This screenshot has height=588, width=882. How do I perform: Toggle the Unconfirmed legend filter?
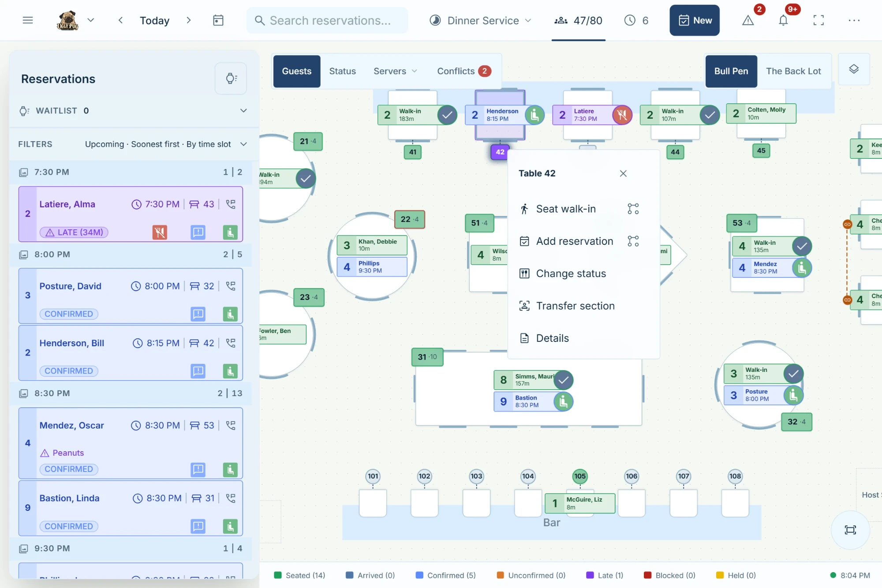531,575
